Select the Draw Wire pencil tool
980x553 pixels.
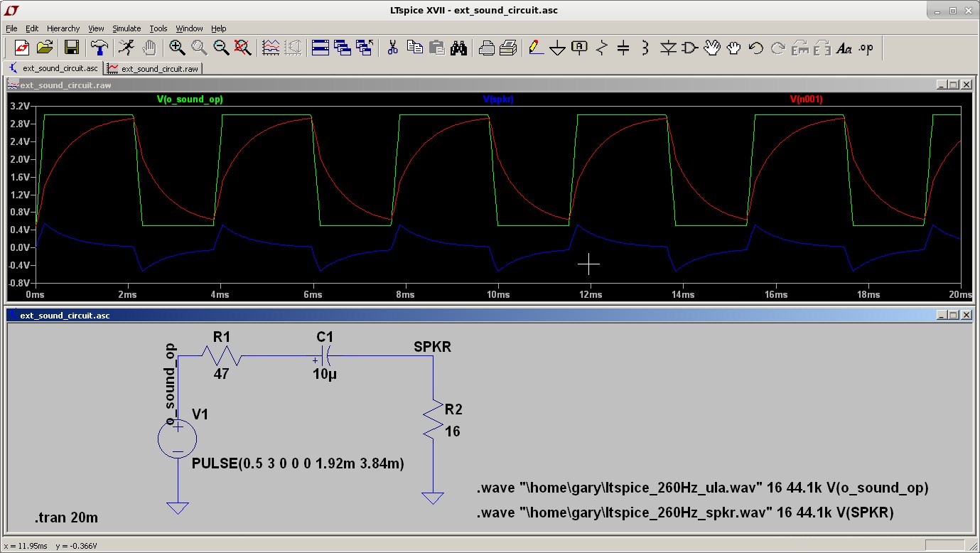point(535,48)
